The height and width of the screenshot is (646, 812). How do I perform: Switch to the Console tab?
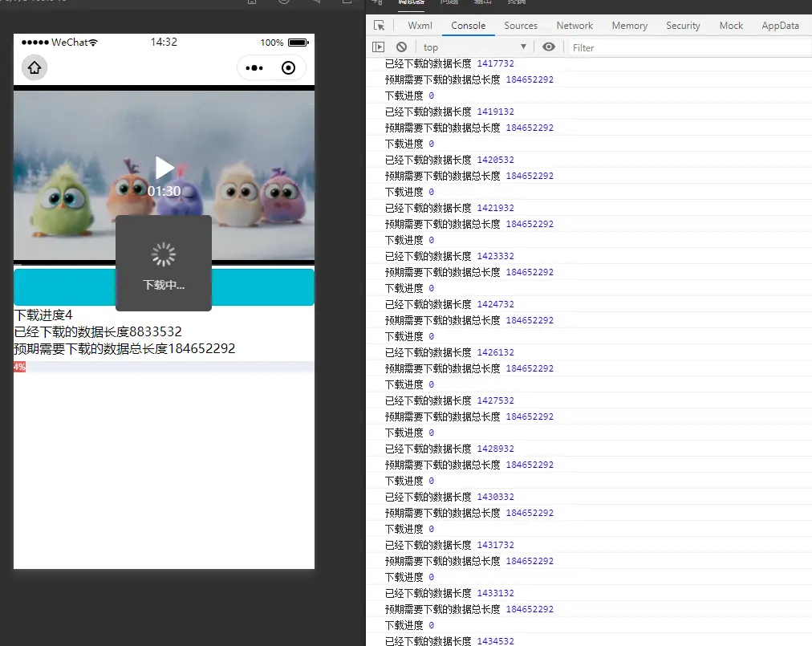468,26
